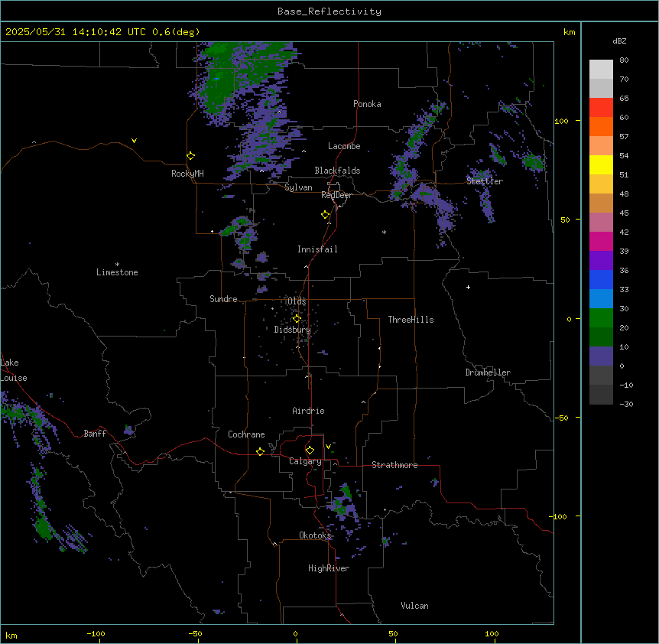This screenshot has height=644, width=659.
Task: Click the 80 value in the dBZ legend
Action: click(624, 60)
